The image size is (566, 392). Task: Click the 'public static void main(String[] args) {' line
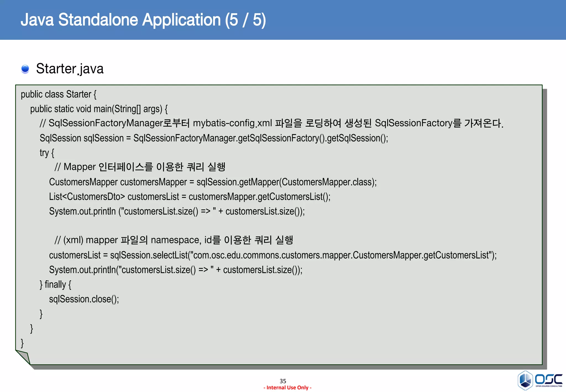pyautogui.click(x=99, y=109)
